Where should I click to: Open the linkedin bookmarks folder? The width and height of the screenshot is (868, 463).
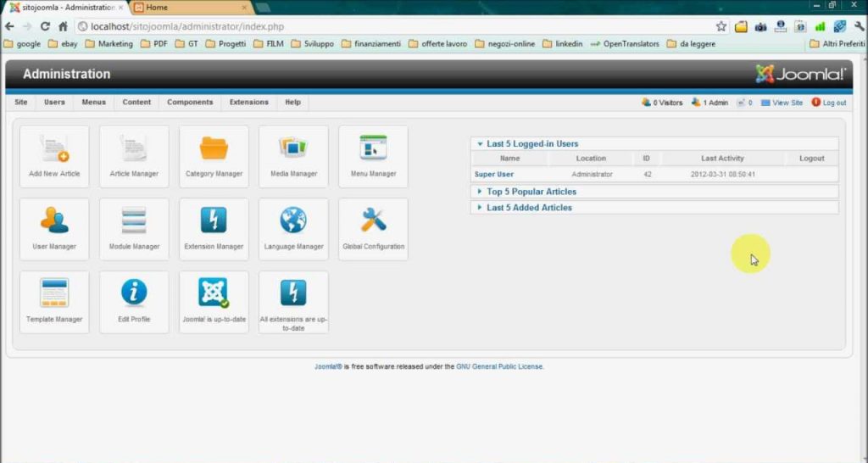tap(563, 44)
